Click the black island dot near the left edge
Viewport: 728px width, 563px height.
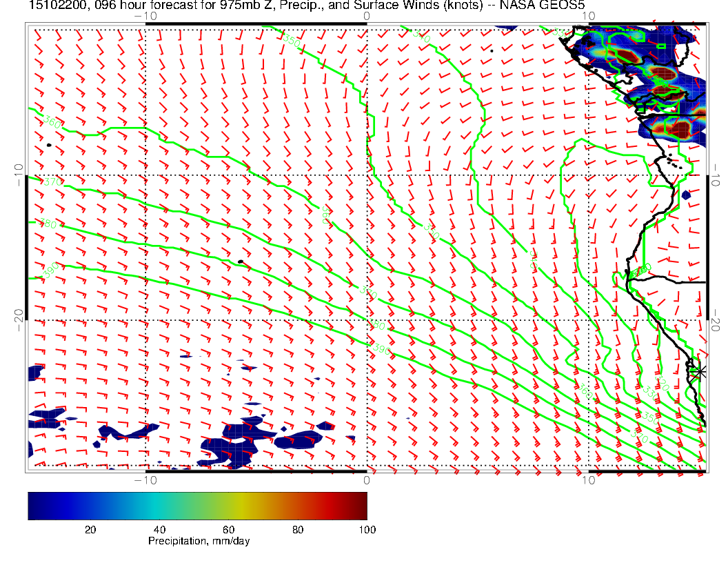[50, 145]
